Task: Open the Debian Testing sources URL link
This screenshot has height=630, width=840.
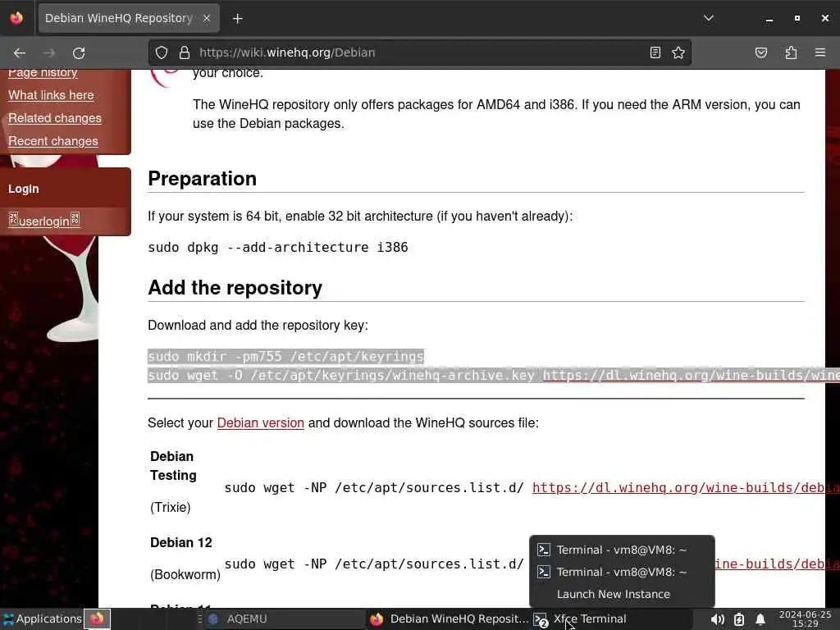Action: tap(686, 488)
